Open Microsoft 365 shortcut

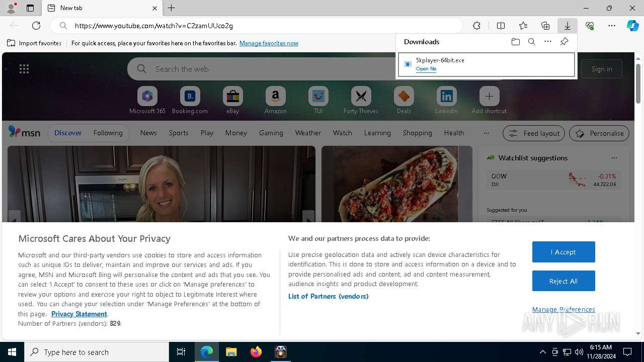point(147,101)
